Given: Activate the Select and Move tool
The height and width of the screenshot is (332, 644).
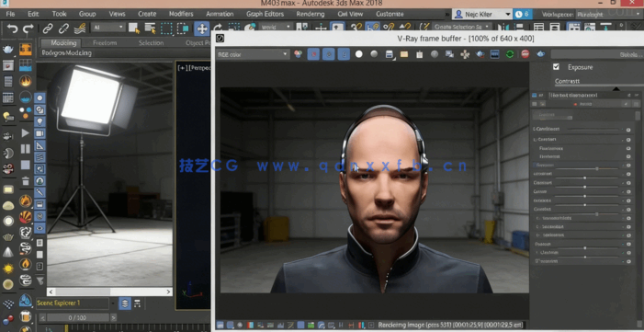Looking at the screenshot, I should (x=202, y=29).
